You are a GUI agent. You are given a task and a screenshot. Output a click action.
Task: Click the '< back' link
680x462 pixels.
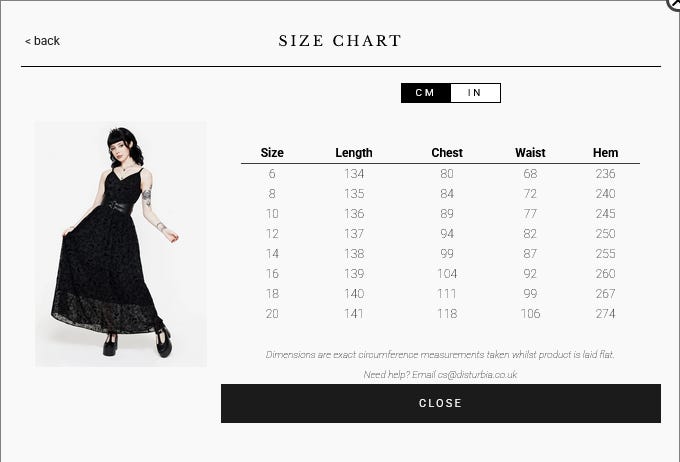tap(42, 41)
